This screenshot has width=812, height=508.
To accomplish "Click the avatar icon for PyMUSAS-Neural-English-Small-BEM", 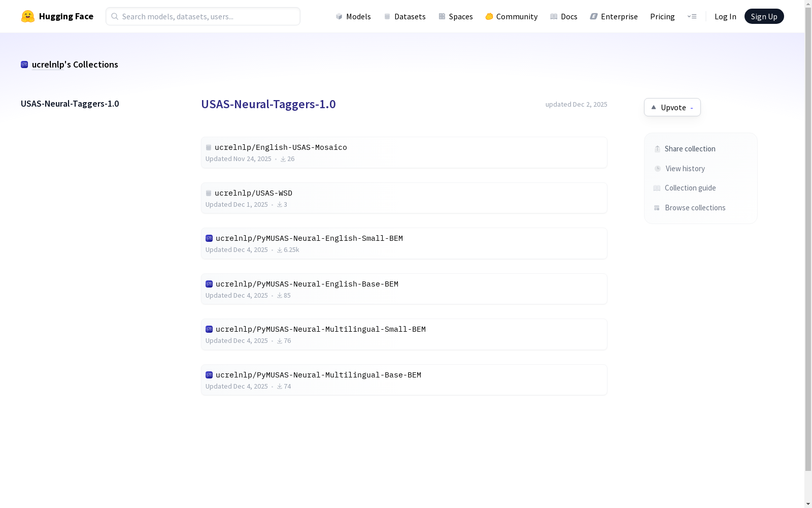I will 209,238.
